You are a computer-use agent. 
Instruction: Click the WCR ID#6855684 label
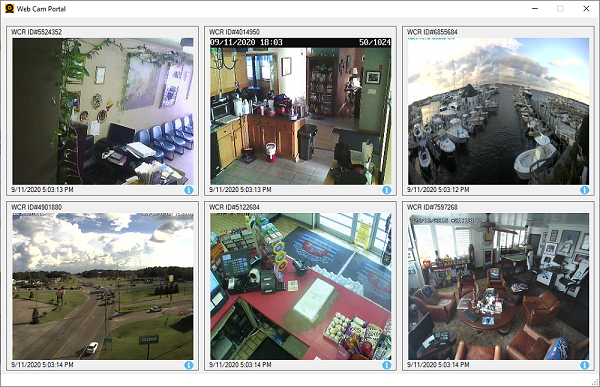pos(432,32)
